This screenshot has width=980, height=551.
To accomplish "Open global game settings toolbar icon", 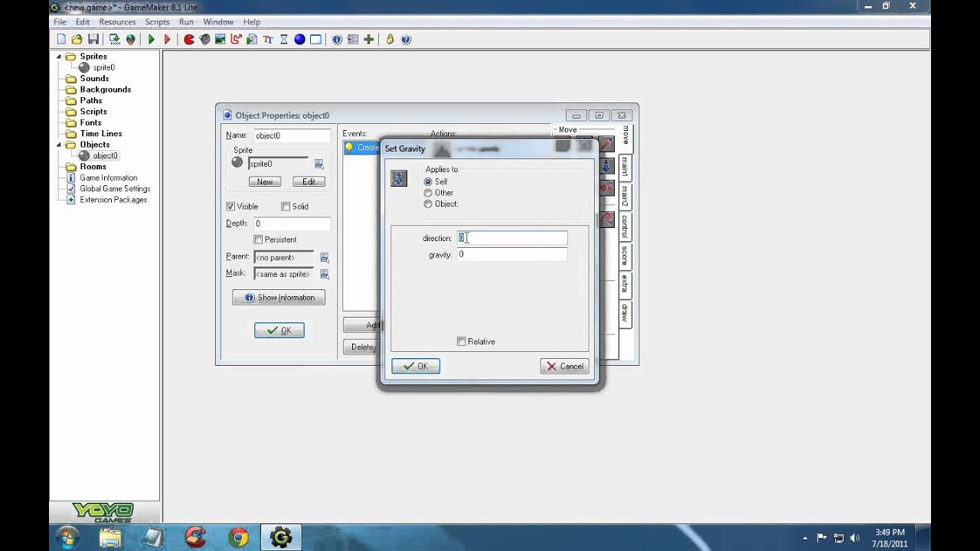I will [352, 39].
